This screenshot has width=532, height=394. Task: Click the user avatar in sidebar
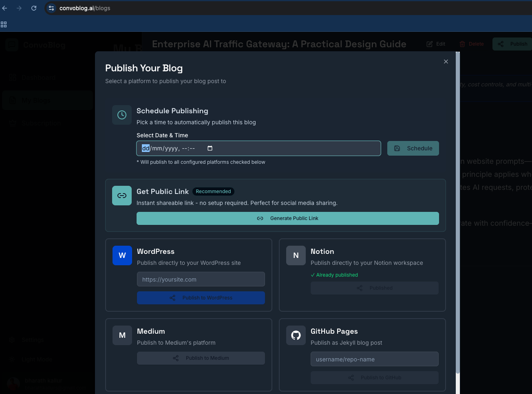[13, 384]
